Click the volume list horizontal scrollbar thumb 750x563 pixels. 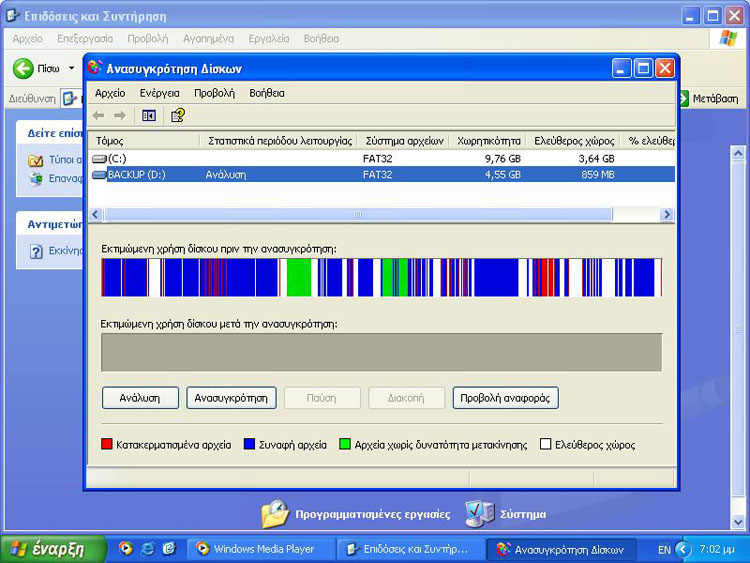pos(358,214)
